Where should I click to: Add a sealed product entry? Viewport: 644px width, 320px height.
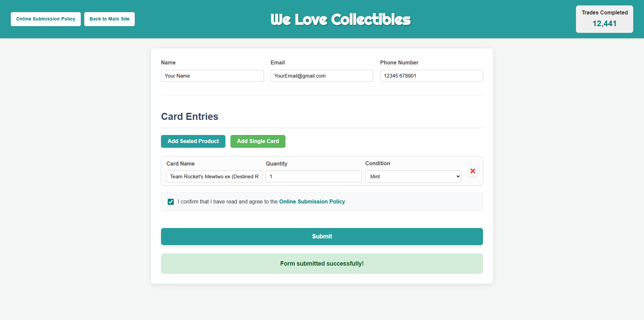click(x=193, y=141)
